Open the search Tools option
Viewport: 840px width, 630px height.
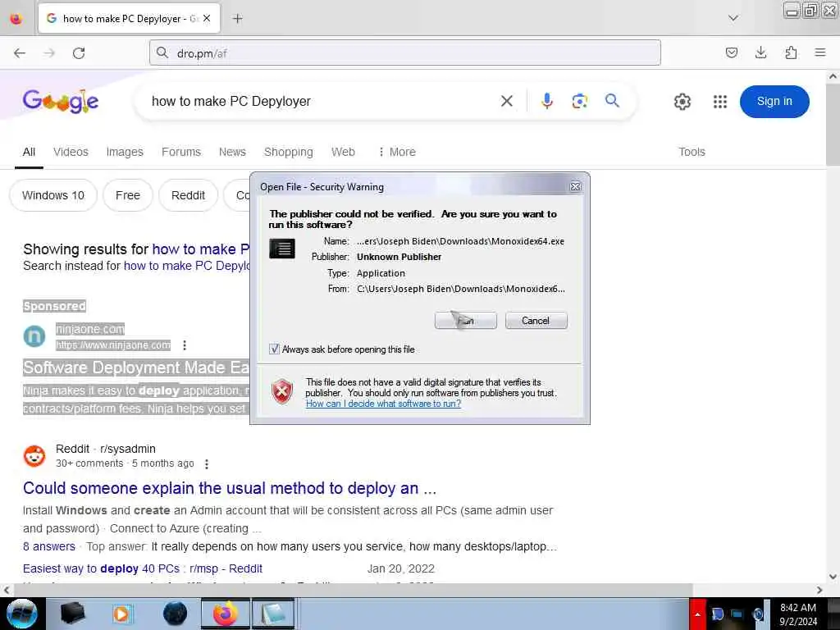click(x=692, y=152)
